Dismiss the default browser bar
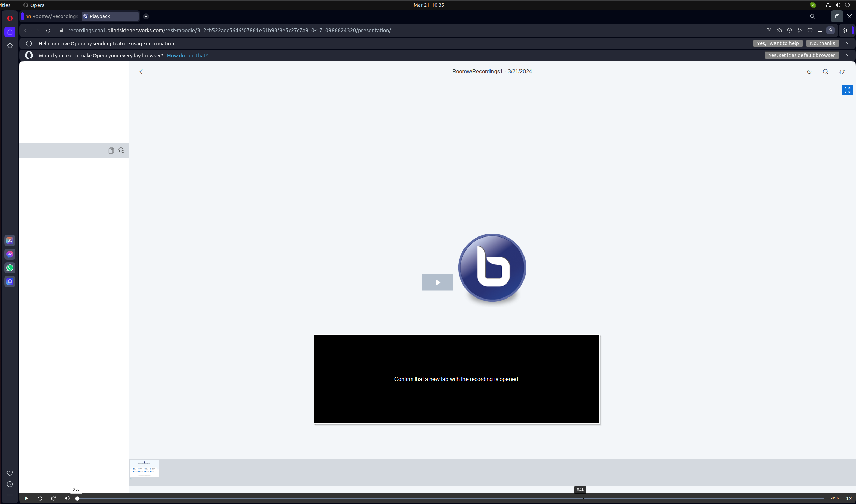 pos(847,55)
